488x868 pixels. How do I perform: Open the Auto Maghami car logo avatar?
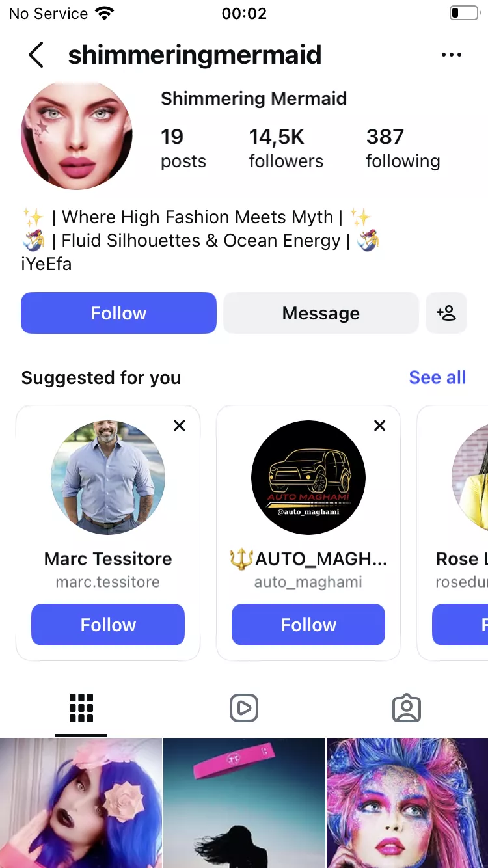(308, 478)
